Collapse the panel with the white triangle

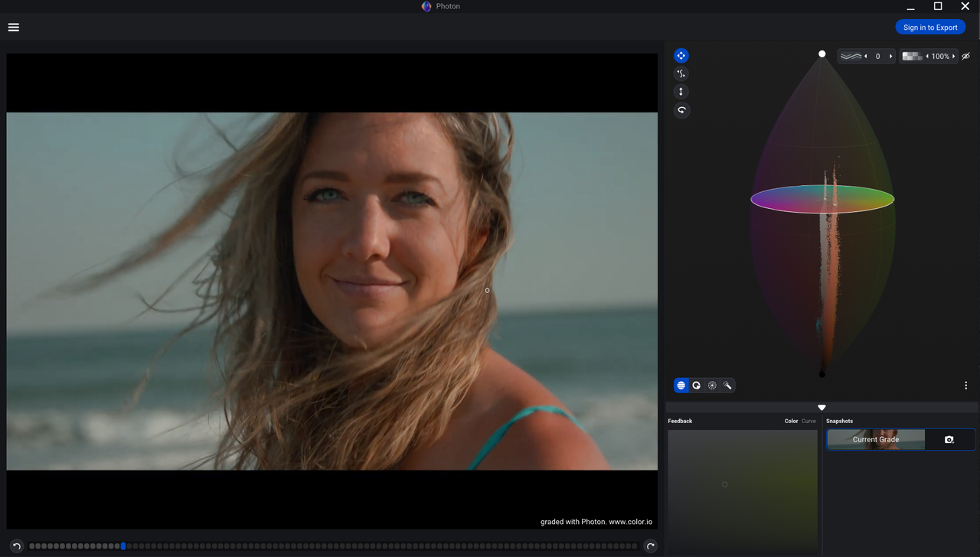coord(822,408)
